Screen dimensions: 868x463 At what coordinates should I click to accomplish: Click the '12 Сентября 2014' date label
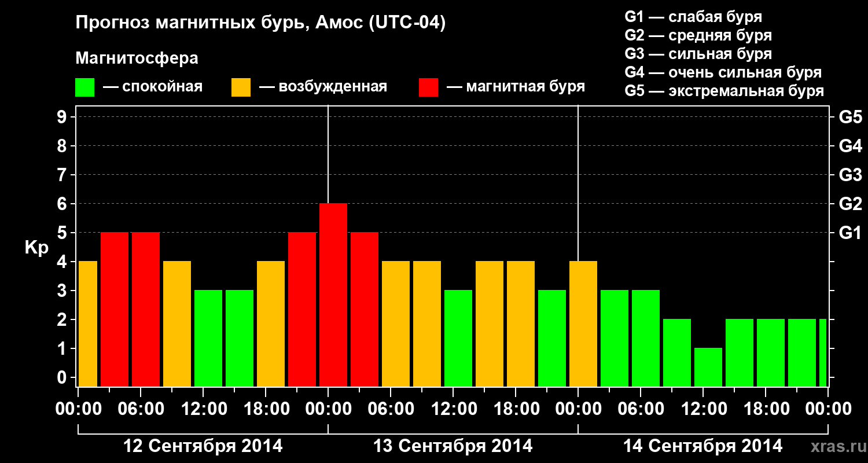(203, 446)
